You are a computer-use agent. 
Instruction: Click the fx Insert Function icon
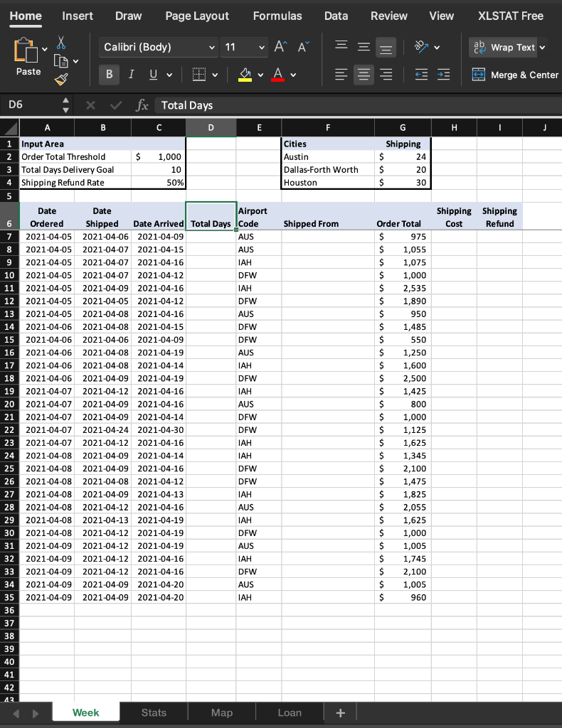(x=142, y=105)
